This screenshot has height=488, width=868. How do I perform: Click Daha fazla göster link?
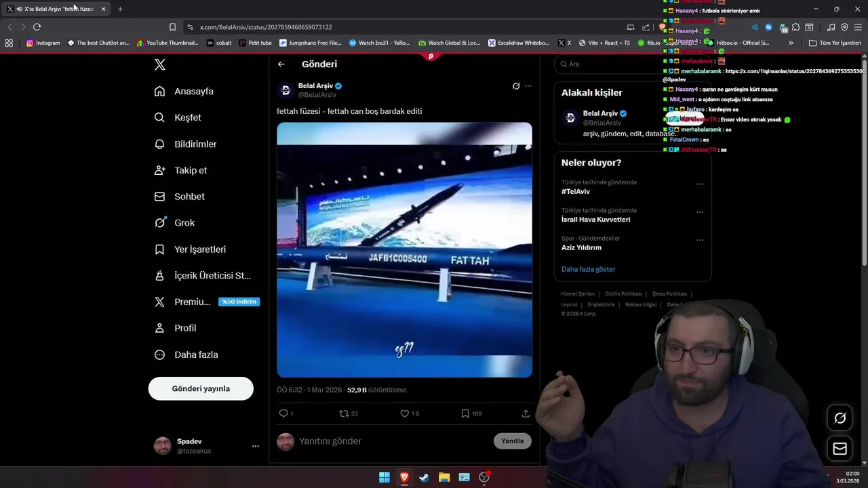[x=588, y=269]
